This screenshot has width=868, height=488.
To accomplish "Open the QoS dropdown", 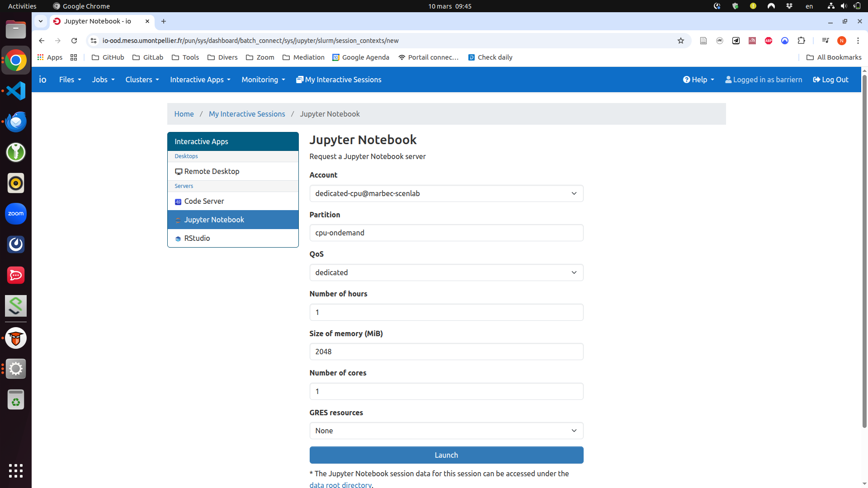I will 446,272.
